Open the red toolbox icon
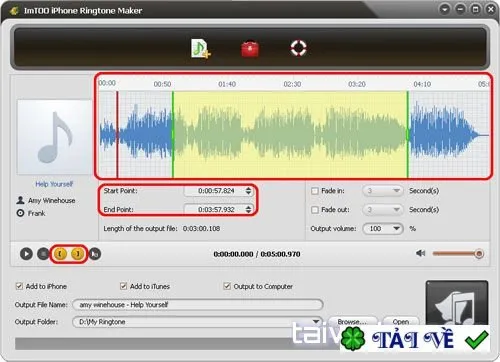Image resolution: width=500 pixels, height=362 pixels. tap(250, 49)
